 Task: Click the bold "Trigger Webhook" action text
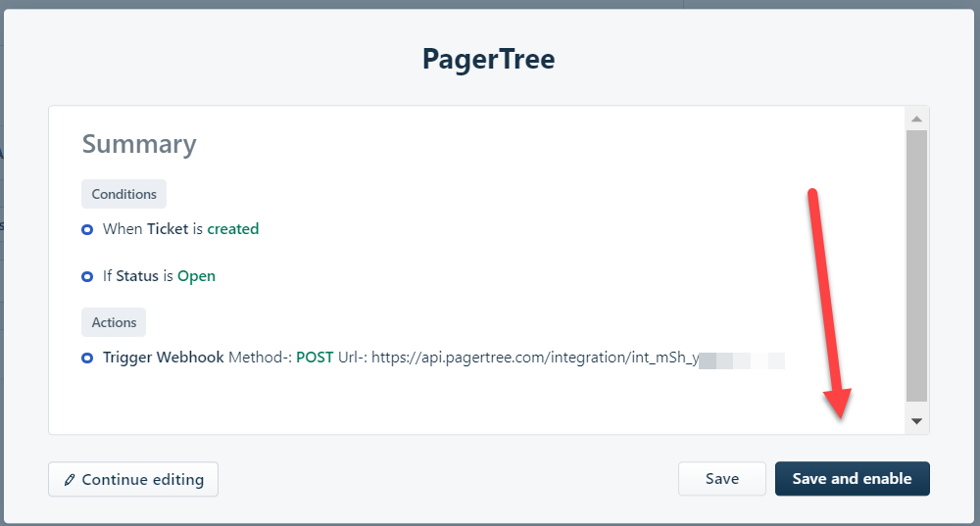point(163,358)
